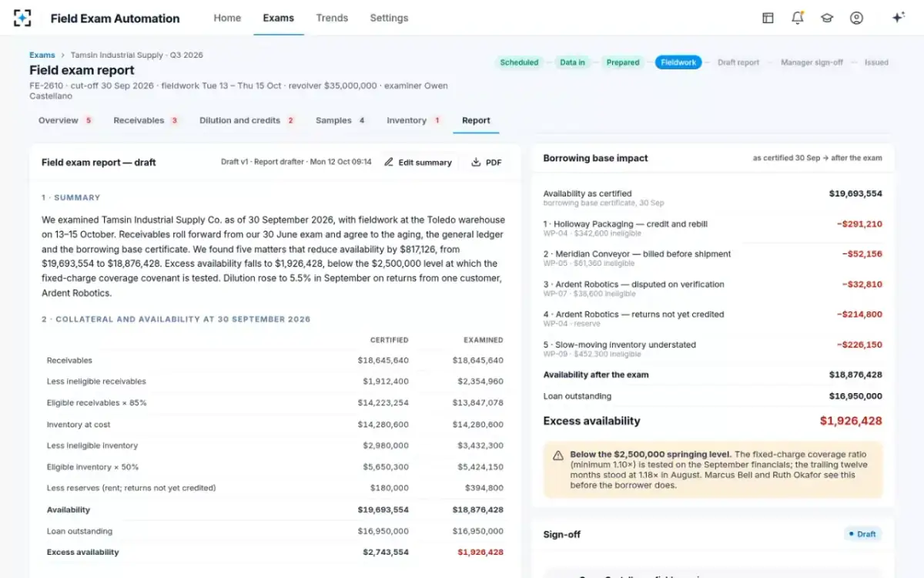Click the -$52,156 impact value

[x=862, y=254]
